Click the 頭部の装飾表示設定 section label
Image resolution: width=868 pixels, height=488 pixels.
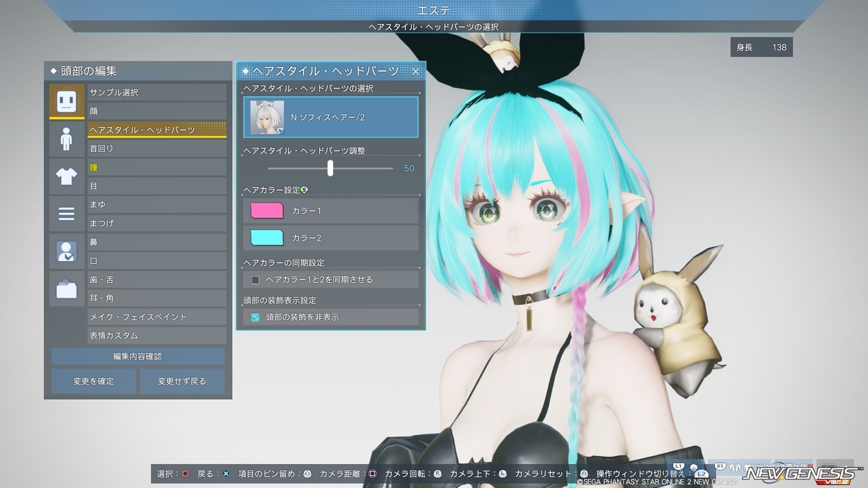pos(280,300)
